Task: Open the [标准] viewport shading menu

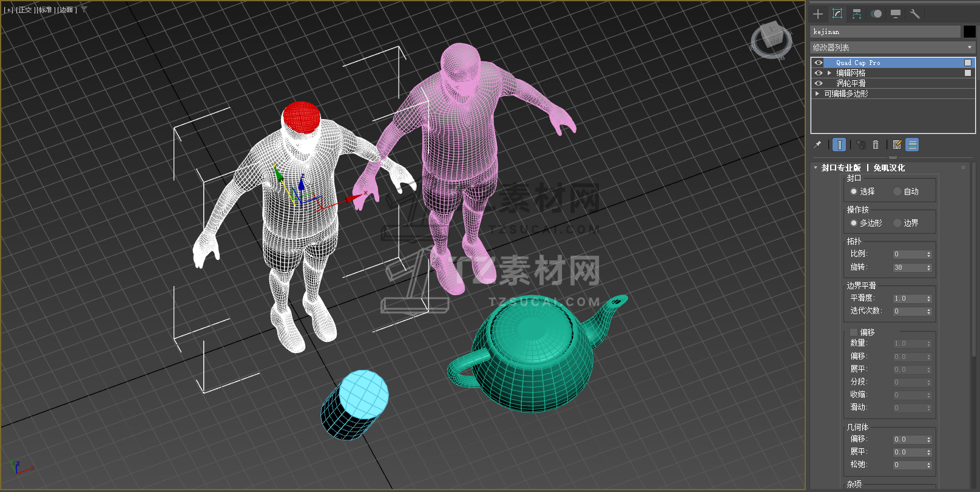Action: pos(46,10)
